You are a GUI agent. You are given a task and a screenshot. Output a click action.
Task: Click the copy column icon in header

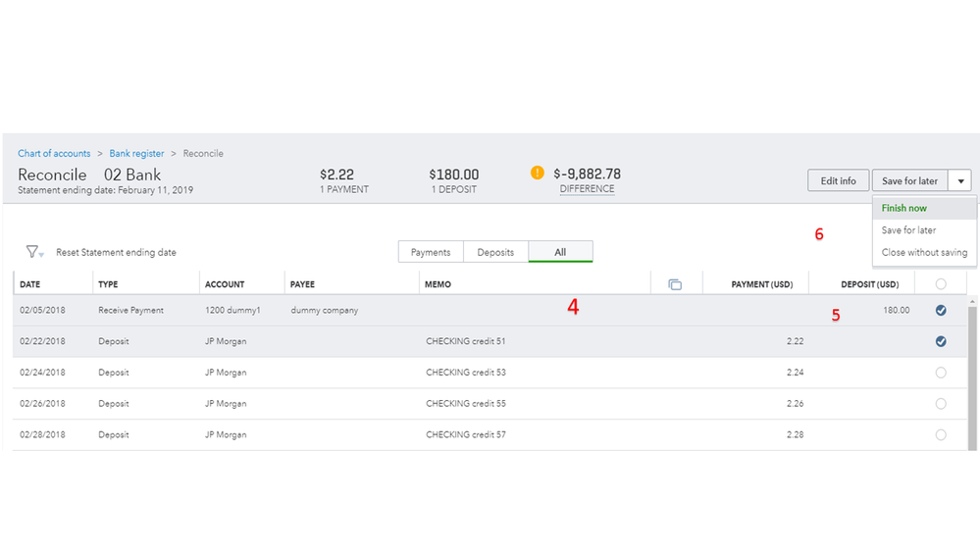click(x=675, y=285)
